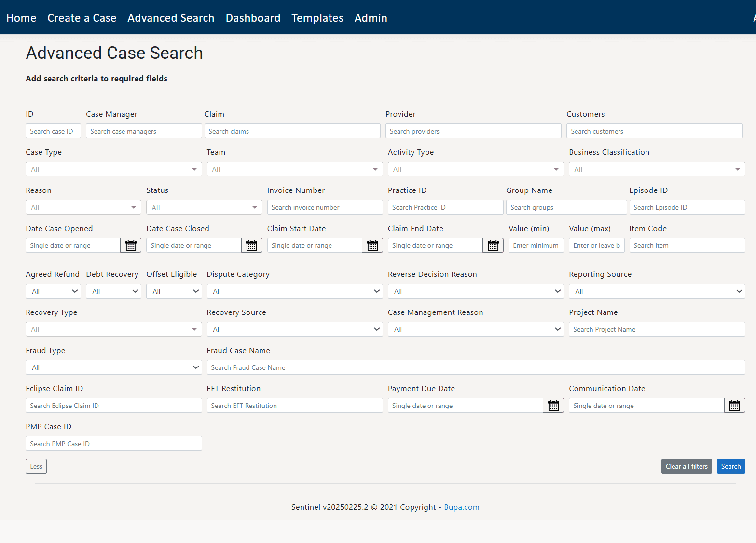Image resolution: width=756 pixels, height=543 pixels.
Task: Focus the Search providers input field
Action: point(473,131)
